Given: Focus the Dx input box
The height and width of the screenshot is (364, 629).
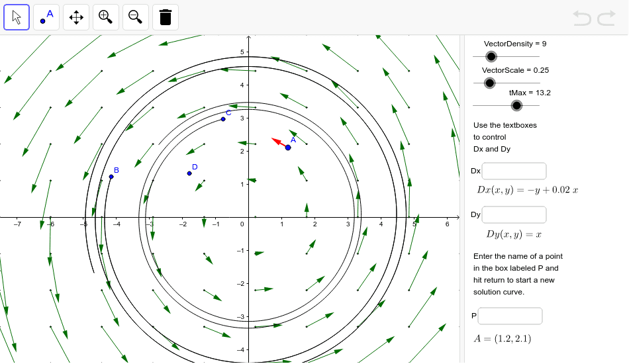Looking at the screenshot, I should (x=514, y=171).
